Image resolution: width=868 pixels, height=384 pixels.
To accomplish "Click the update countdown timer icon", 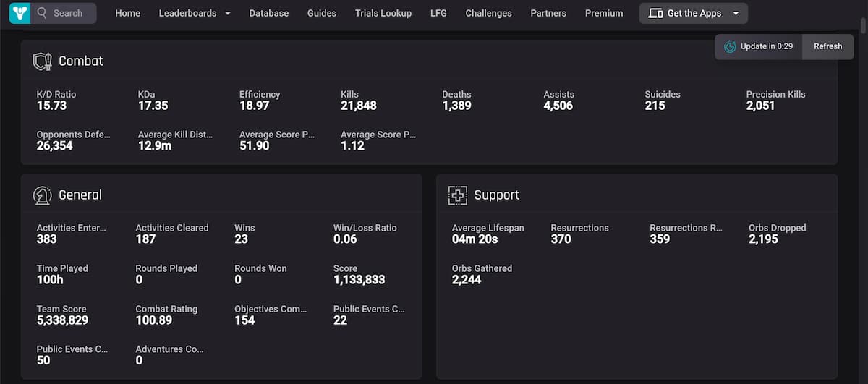I will (730, 46).
